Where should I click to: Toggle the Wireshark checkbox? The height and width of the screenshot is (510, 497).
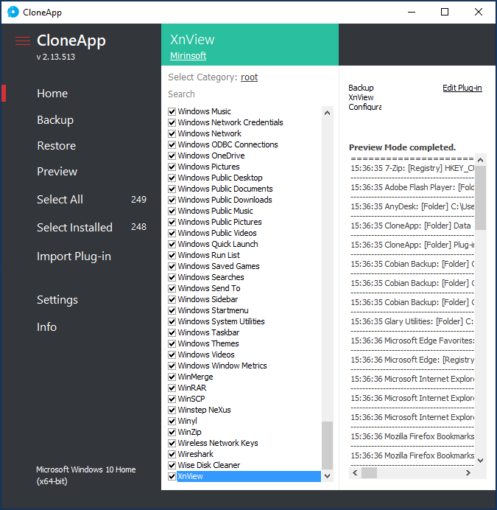point(172,454)
